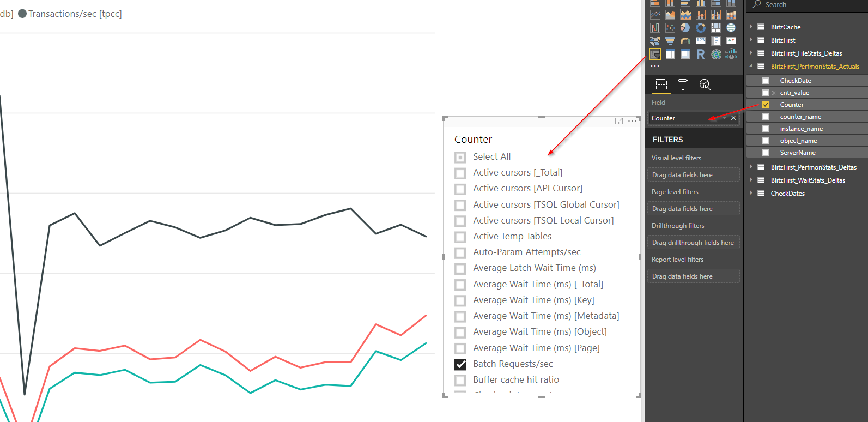This screenshot has height=422, width=868.
Task: Open the Analytics magnifier tab
Action: click(x=705, y=85)
